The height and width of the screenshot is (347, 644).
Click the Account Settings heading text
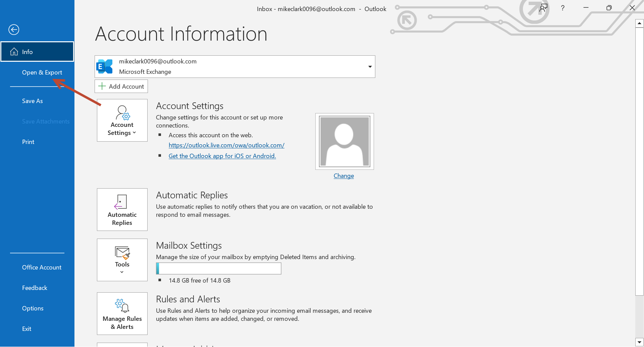click(x=190, y=106)
